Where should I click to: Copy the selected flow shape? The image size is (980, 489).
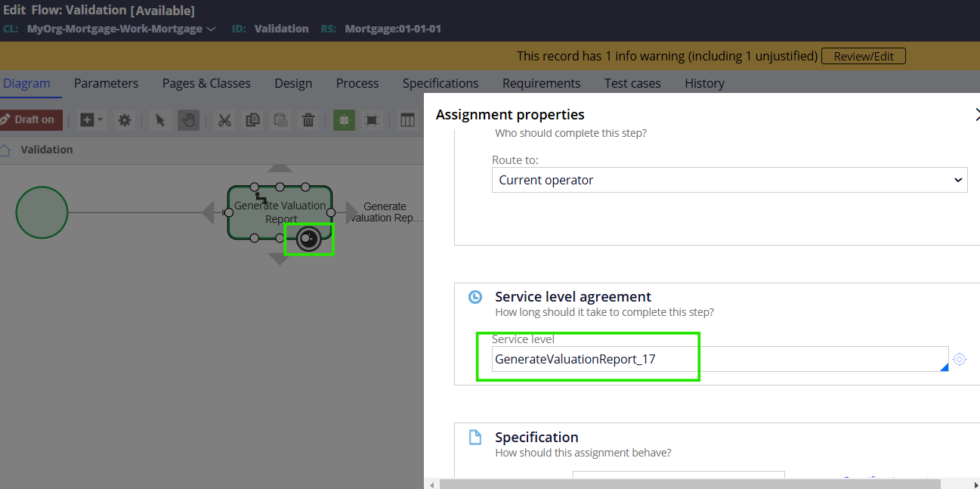click(x=252, y=120)
